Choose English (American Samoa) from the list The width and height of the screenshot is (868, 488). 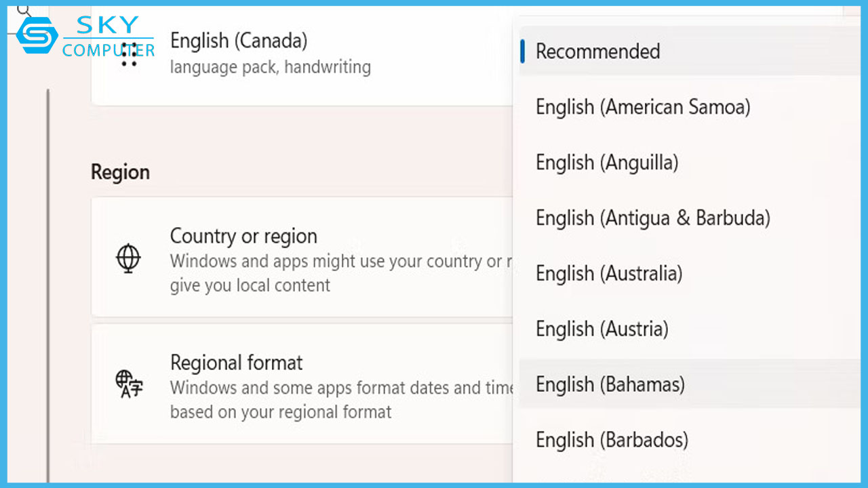click(642, 107)
